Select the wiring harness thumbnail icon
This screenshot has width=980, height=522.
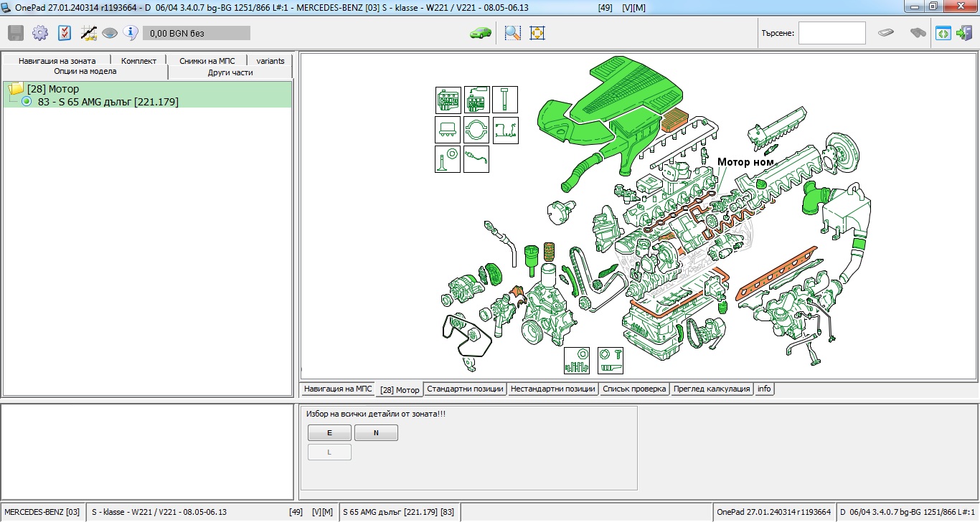[x=505, y=130]
